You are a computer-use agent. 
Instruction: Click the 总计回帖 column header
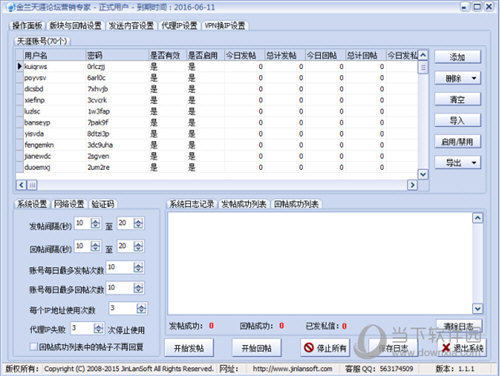click(366, 55)
